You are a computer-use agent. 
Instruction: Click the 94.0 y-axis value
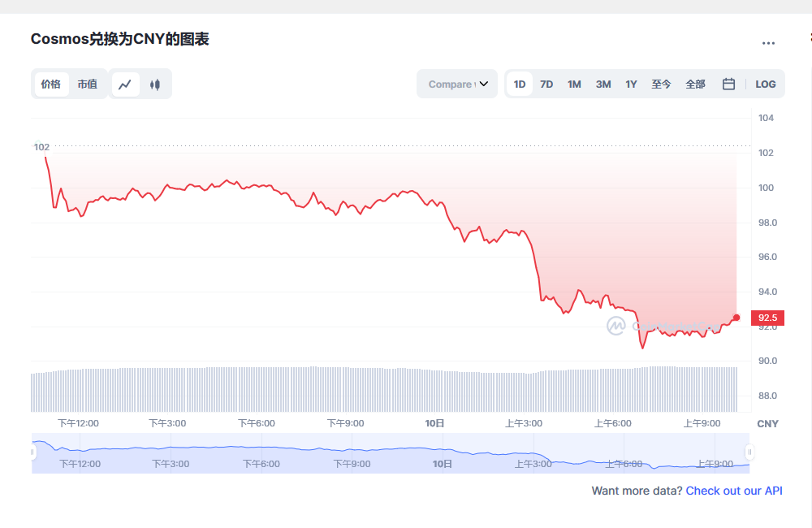click(x=767, y=292)
